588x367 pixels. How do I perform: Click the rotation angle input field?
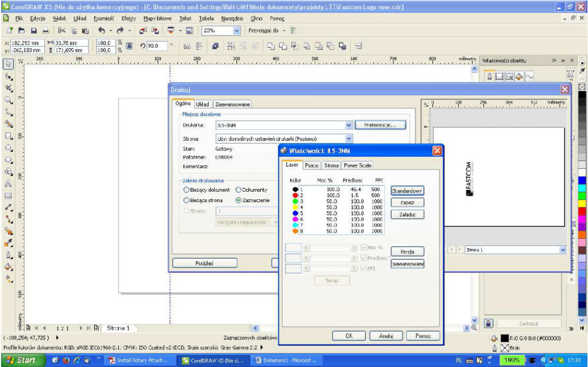pyautogui.click(x=157, y=45)
